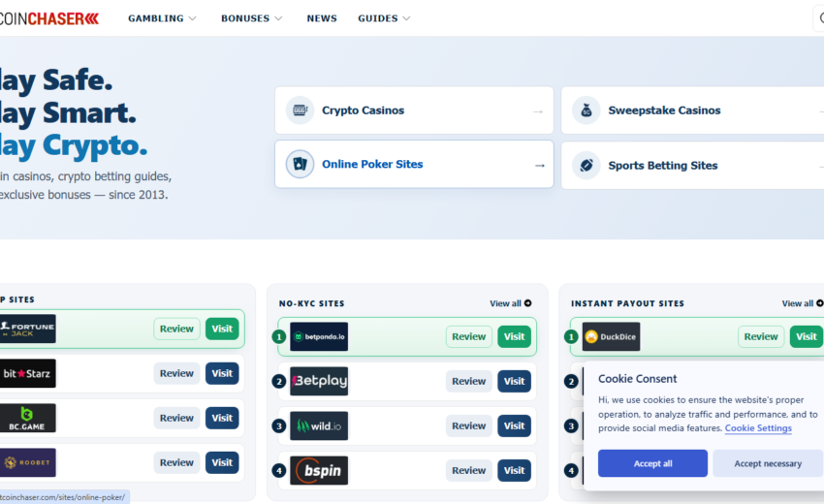Click the FortuneJack logo

[x=27, y=329]
